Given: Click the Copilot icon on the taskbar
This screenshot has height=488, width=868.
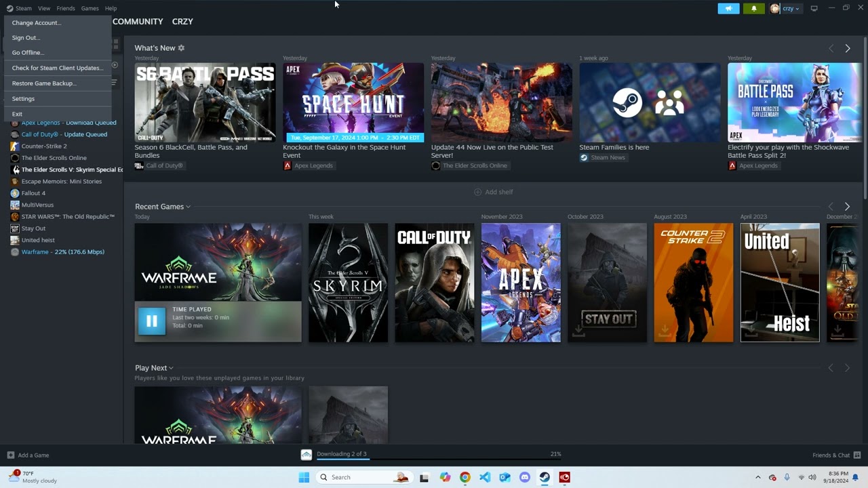Looking at the screenshot, I should 445,477.
